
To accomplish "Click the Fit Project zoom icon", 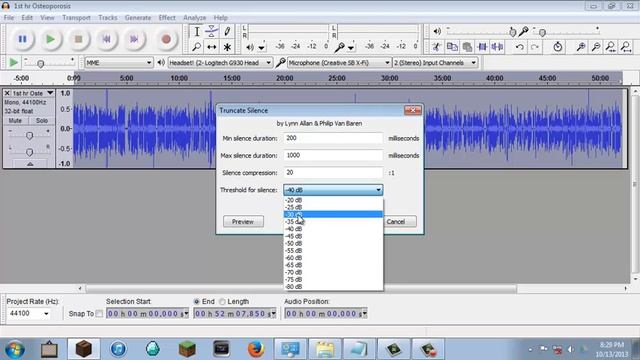I will 626,47.
